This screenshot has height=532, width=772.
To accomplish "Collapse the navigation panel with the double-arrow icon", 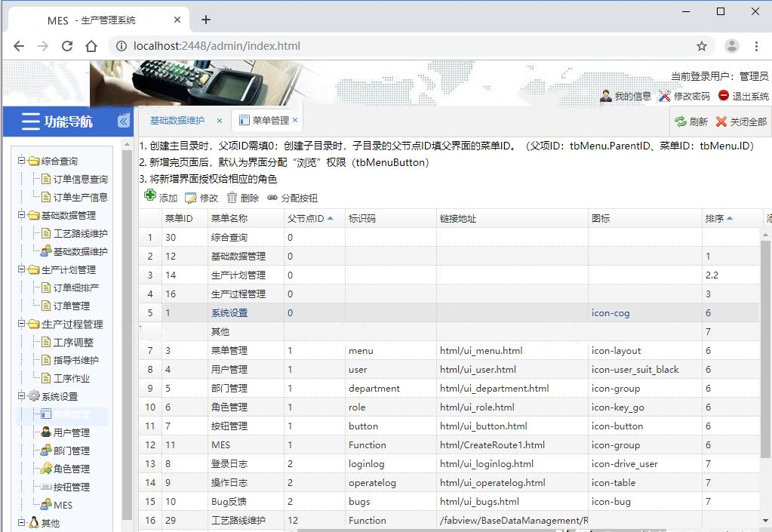I will pos(124,121).
